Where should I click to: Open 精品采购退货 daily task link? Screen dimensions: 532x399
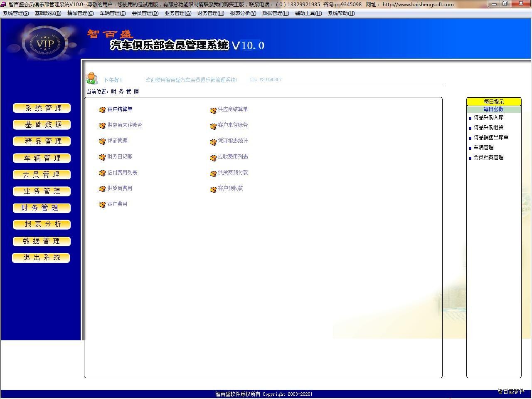[488, 127]
